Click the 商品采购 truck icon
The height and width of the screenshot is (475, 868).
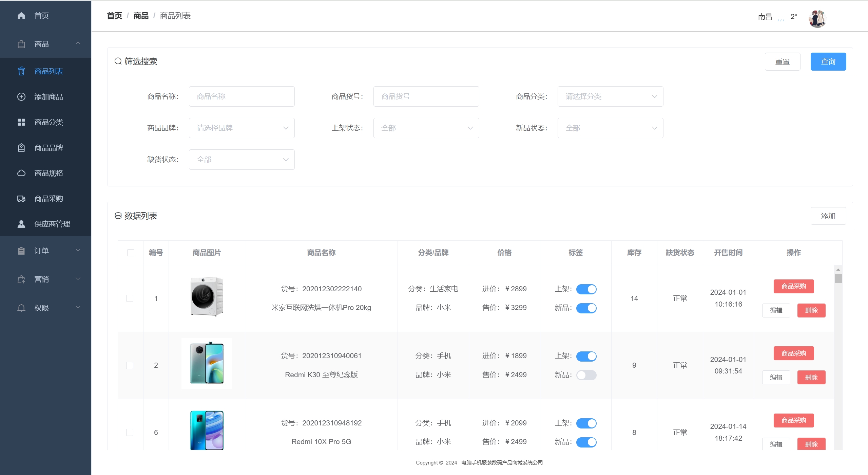(x=21, y=199)
